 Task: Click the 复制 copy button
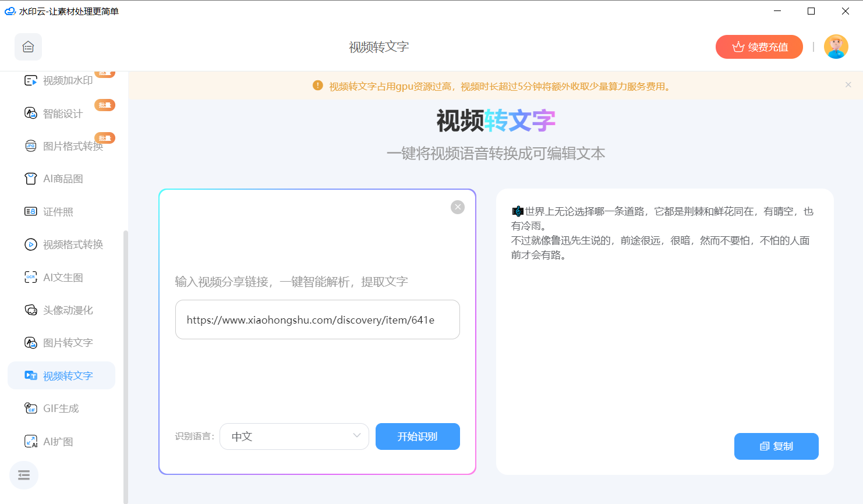coord(776,446)
